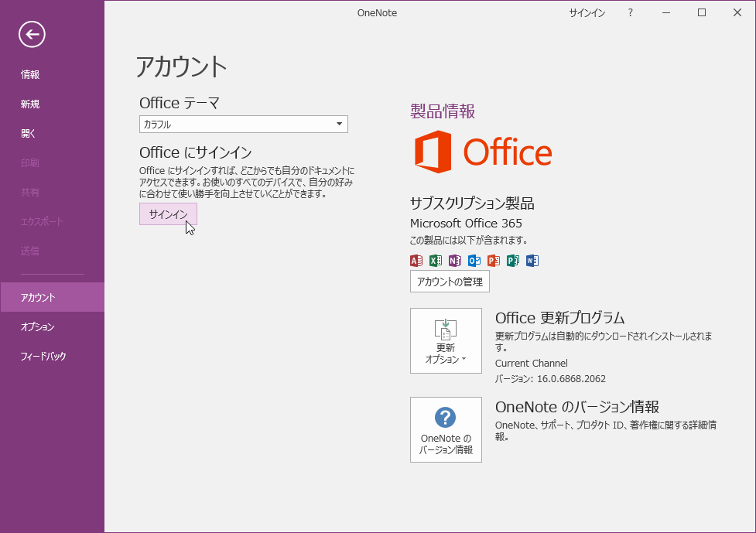
Task: Select the アカウント sidebar item
Action: tap(52, 297)
